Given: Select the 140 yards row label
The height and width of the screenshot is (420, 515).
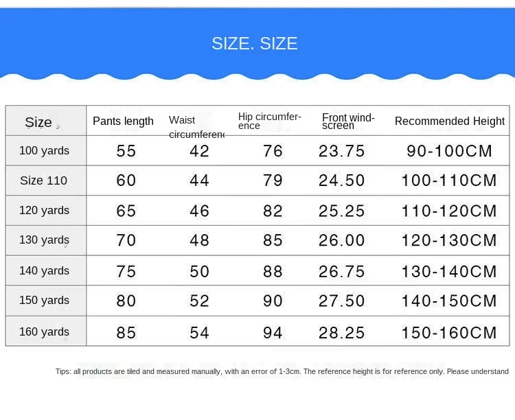Looking at the screenshot, I should point(44,270).
